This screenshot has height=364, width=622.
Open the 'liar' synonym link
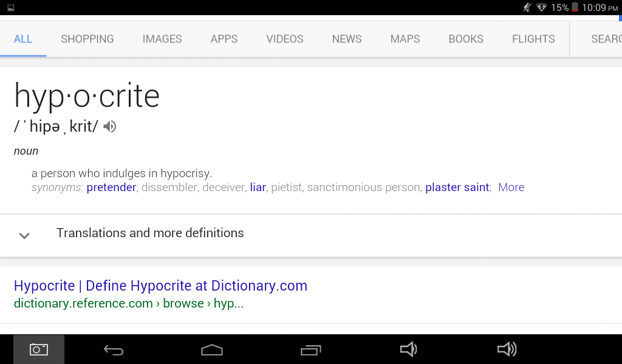(x=258, y=187)
